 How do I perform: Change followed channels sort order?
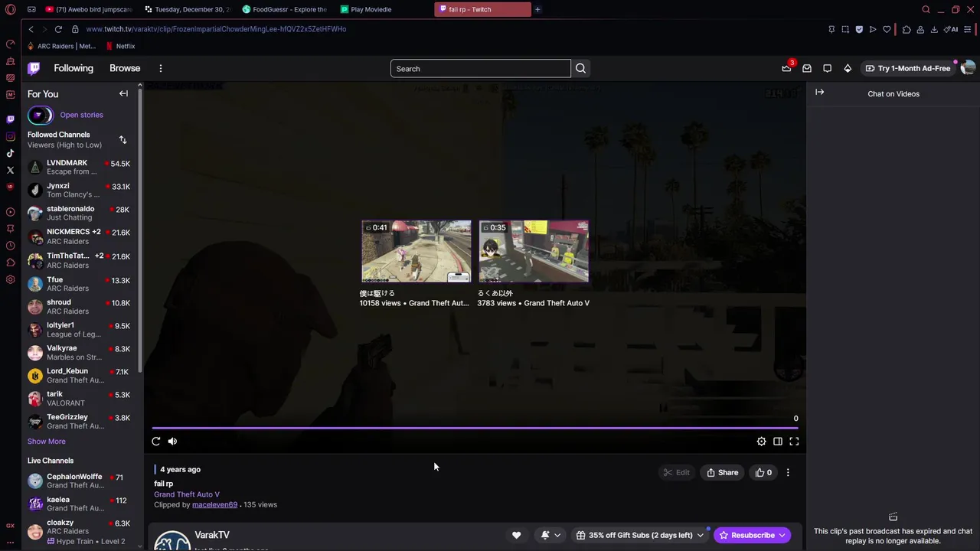tap(122, 139)
